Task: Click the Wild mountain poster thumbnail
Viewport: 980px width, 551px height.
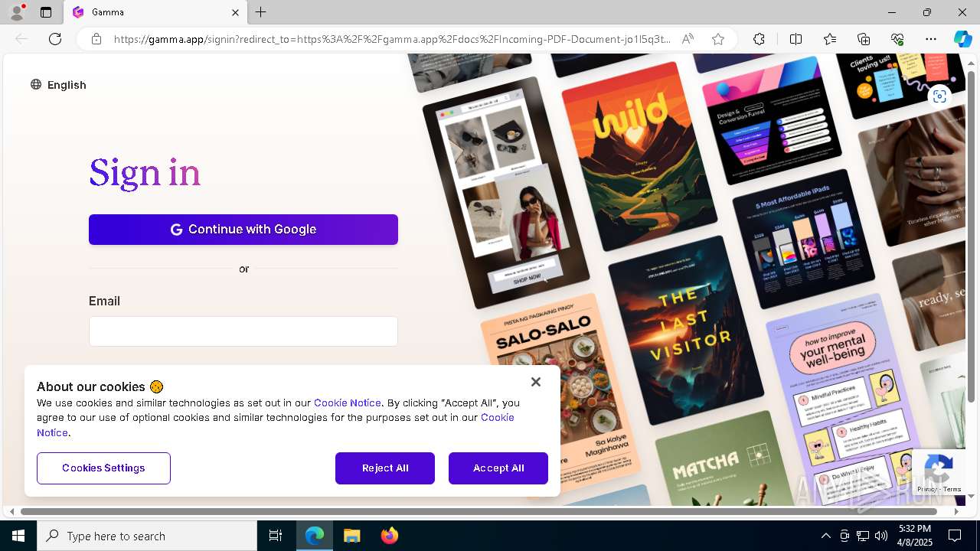Action: click(640, 157)
